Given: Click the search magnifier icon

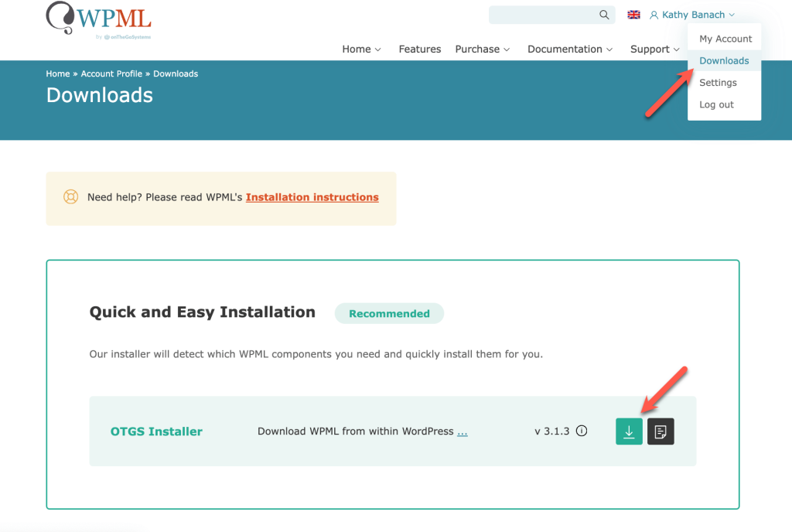Looking at the screenshot, I should [x=604, y=15].
